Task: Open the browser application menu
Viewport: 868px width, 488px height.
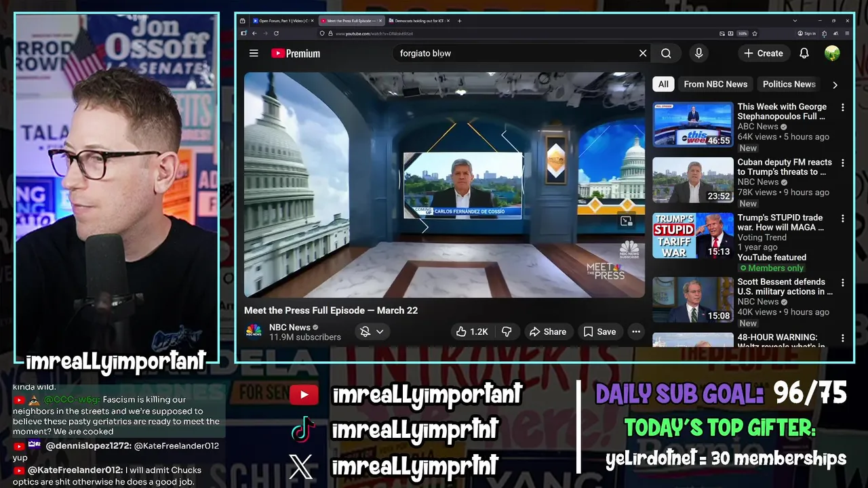Action: pyautogui.click(x=847, y=33)
